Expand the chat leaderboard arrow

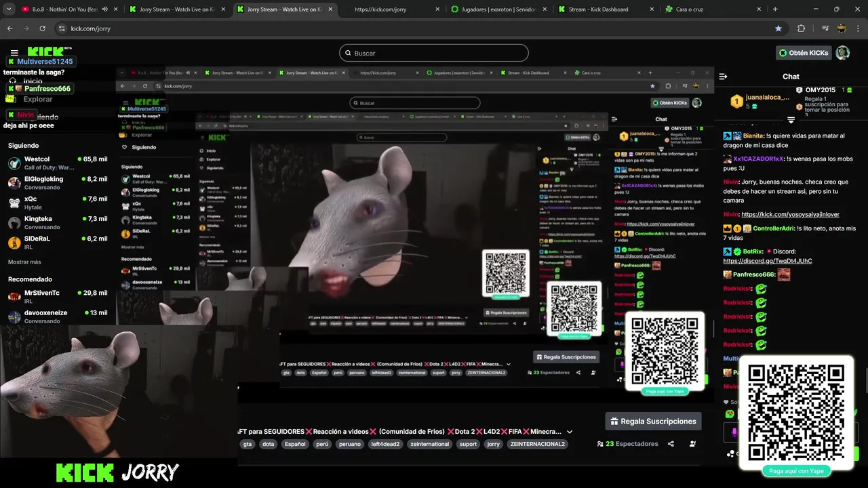pyautogui.click(x=791, y=120)
